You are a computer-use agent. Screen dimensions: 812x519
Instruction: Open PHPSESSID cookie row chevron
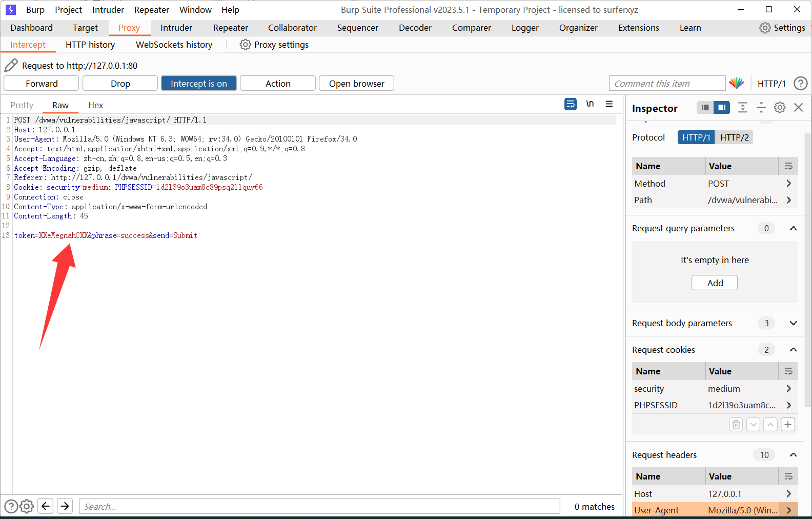(x=789, y=405)
